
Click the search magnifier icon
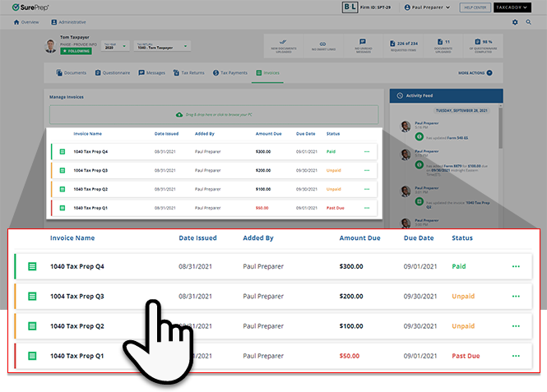(x=528, y=22)
